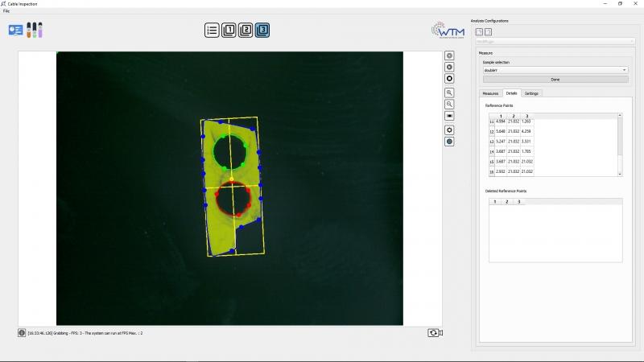Screen dimensions: 644x362
Task: Click the Reference Points scrollbar thumb
Action: click(620, 137)
